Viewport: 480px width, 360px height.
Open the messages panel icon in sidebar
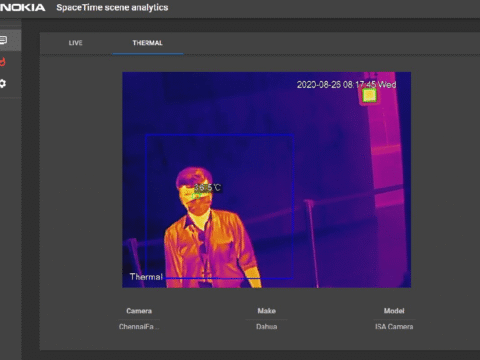click(3, 41)
